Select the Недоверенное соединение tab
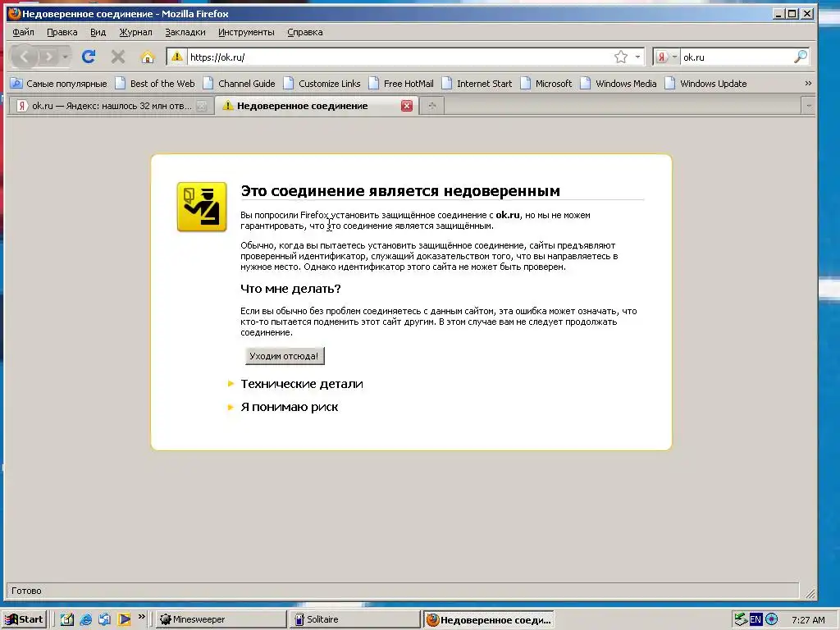This screenshot has height=630, width=840. pos(316,106)
